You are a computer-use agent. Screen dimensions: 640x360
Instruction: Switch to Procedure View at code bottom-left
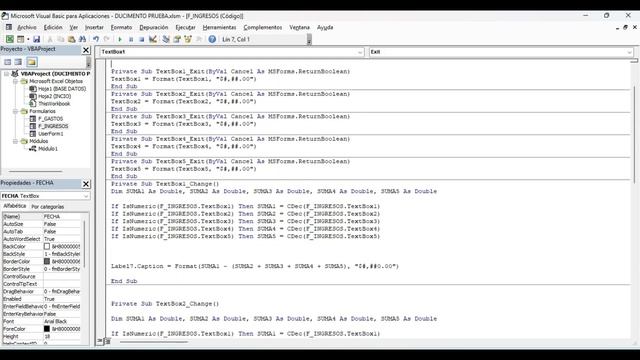[x=100, y=341]
